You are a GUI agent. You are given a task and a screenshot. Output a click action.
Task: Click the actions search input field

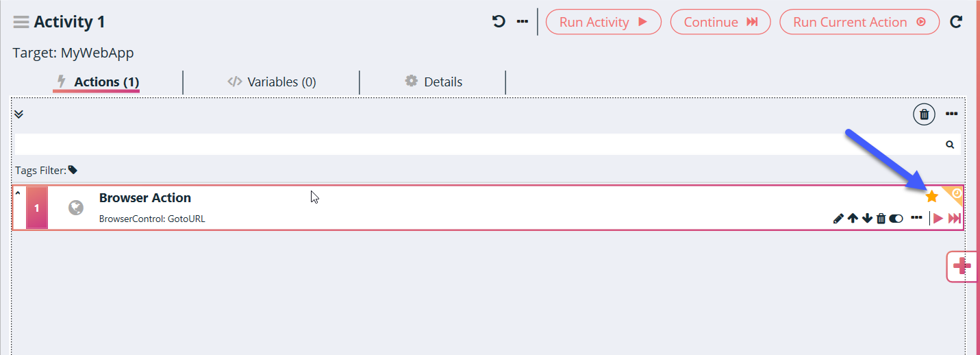[x=479, y=145]
